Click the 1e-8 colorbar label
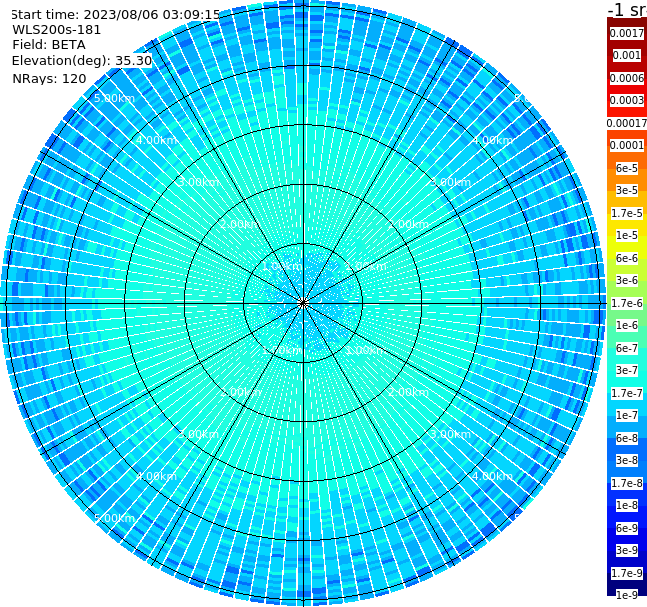Image resolution: width=647 pixels, height=607 pixels. pos(627,505)
